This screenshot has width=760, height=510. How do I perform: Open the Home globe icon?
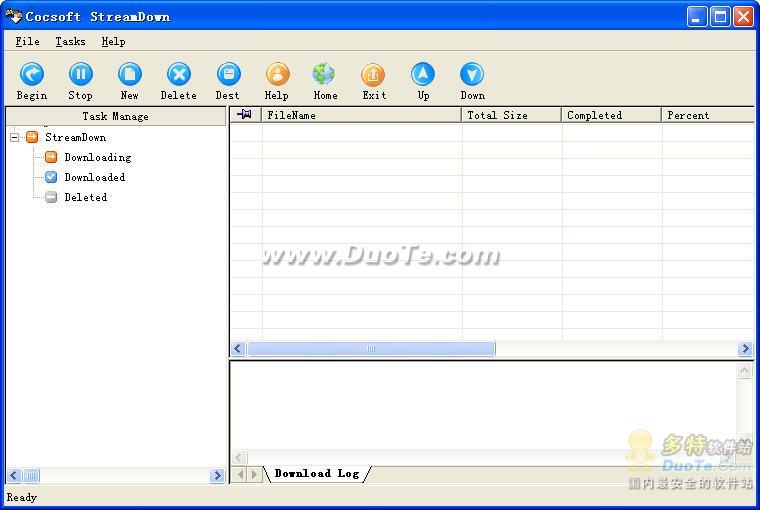click(324, 74)
